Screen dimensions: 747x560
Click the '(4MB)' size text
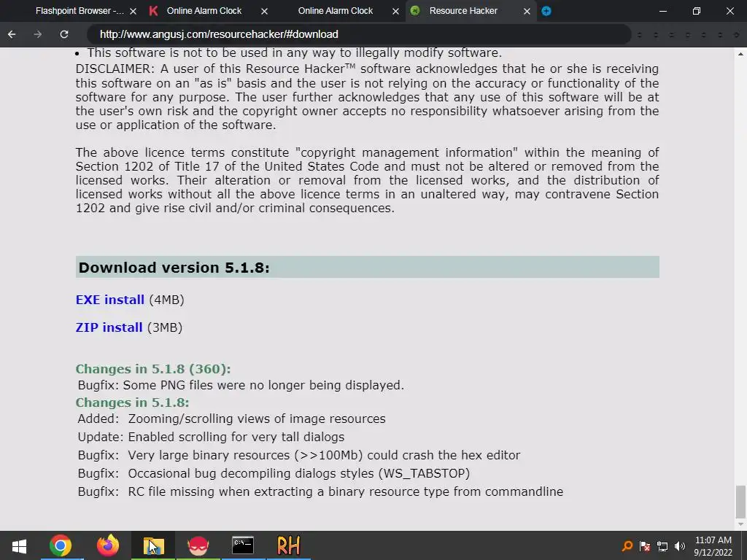click(x=166, y=300)
